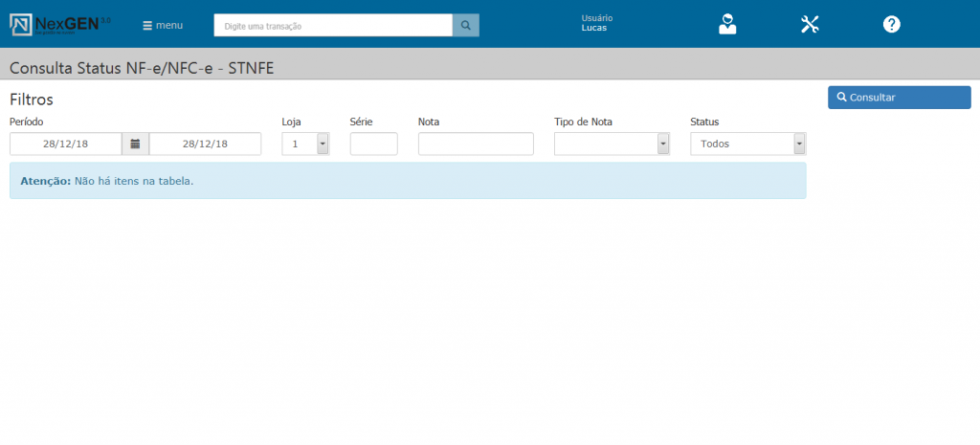Screen dimensions: 980x445
Task: Open the hamburger menu
Action: pos(162,25)
